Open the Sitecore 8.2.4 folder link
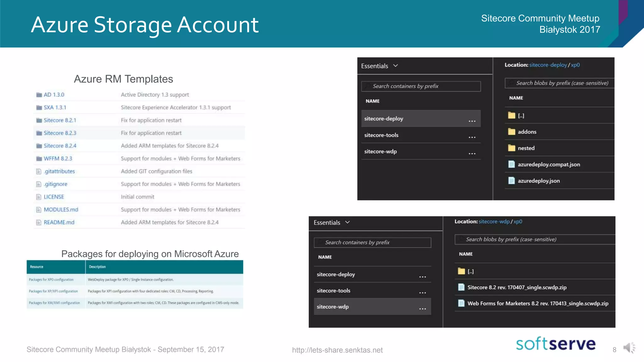644x362 pixels. pyautogui.click(x=60, y=146)
